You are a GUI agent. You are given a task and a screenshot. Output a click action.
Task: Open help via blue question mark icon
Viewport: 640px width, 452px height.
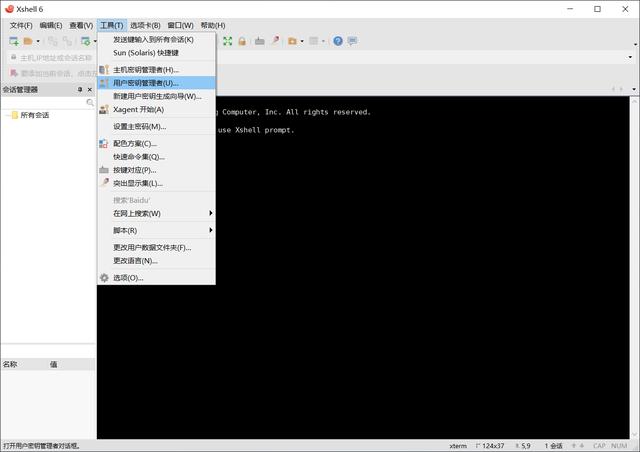coord(338,41)
